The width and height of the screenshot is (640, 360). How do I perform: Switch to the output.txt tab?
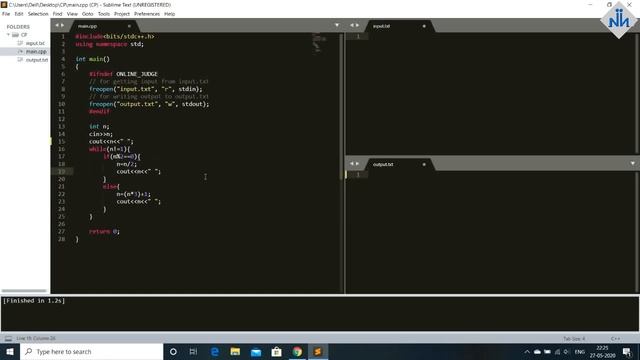click(x=383, y=164)
